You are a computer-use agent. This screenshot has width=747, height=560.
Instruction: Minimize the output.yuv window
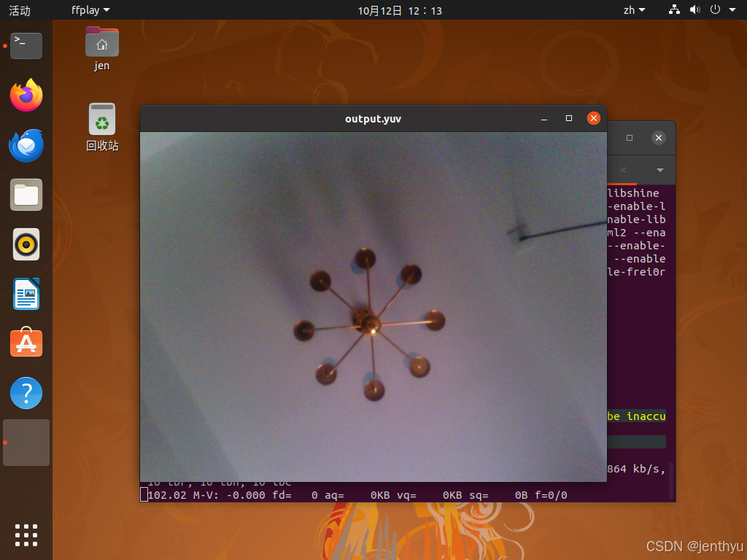point(544,119)
